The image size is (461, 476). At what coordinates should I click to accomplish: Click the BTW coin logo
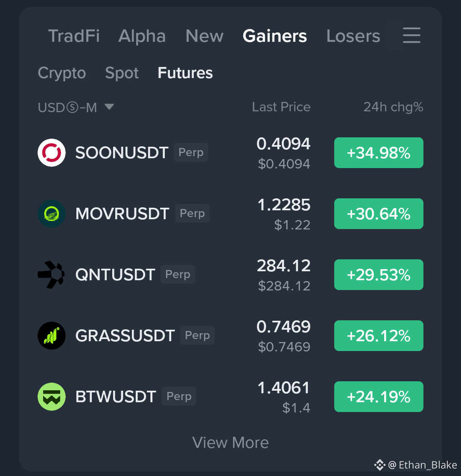pos(52,397)
